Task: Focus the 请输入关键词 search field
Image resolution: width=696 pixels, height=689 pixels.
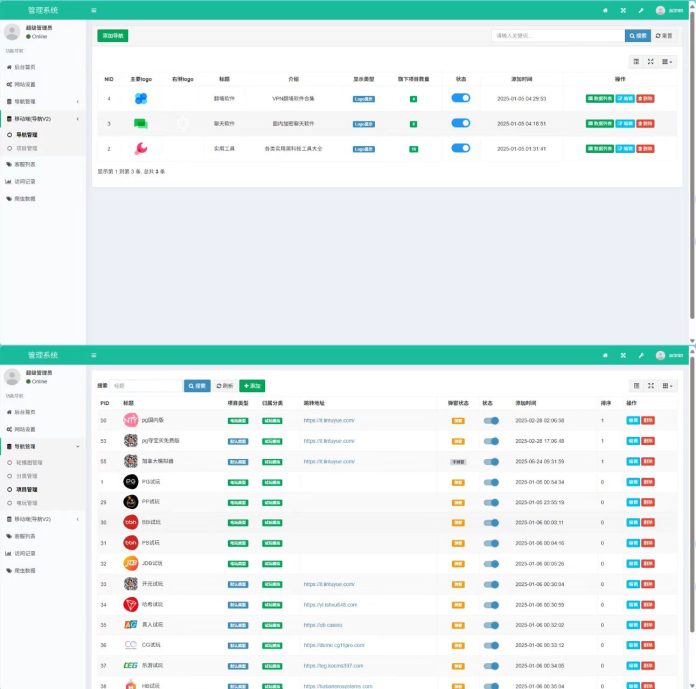Action: pos(557,35)
